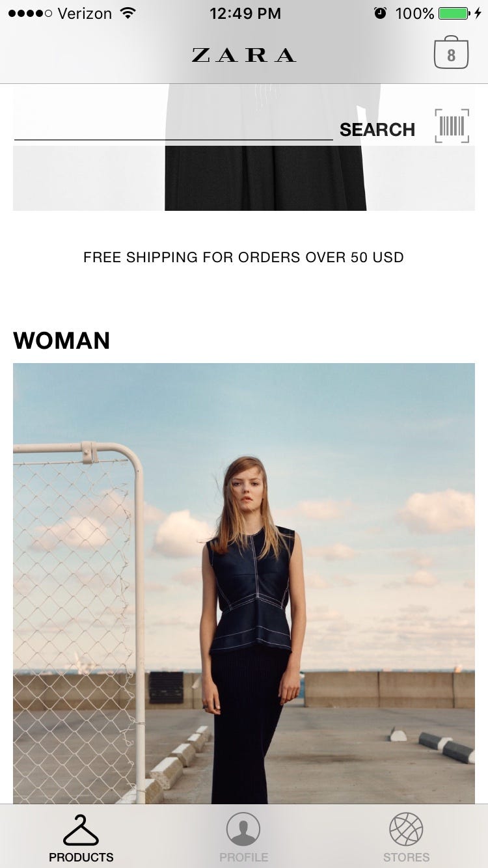The width and height of the screenshot is (488, 868).
Task: Tap the ZARA logo in header
Action: (244, 55)
